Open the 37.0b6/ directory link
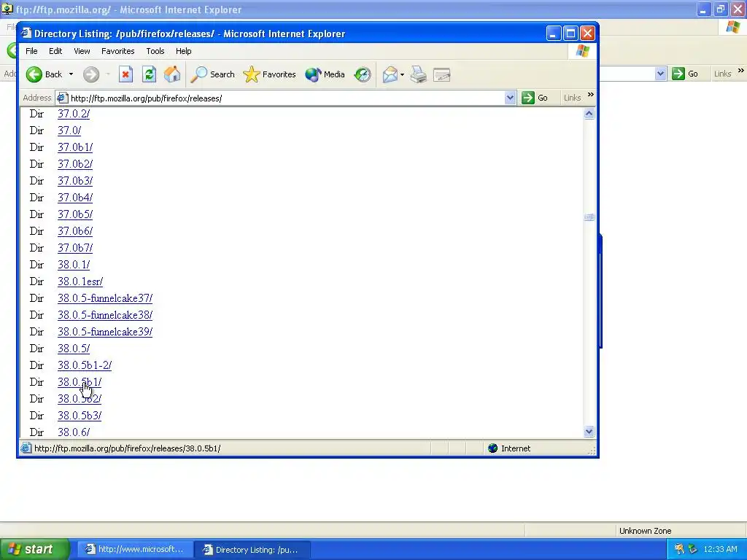The width and height of the screenshot is (747, 560). pyautogui.click(x=75, y=231)
